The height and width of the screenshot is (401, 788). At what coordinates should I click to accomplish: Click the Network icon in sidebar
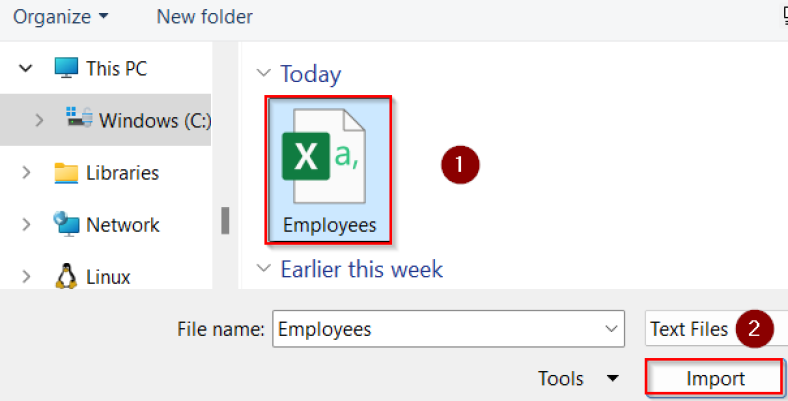[x=66, y=224]
